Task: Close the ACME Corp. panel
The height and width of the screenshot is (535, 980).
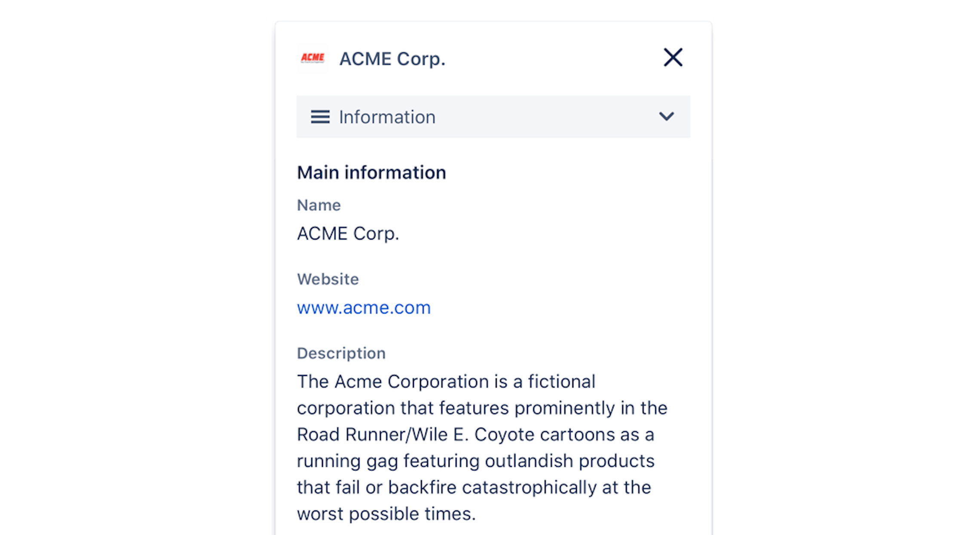Action: point(673,57)
